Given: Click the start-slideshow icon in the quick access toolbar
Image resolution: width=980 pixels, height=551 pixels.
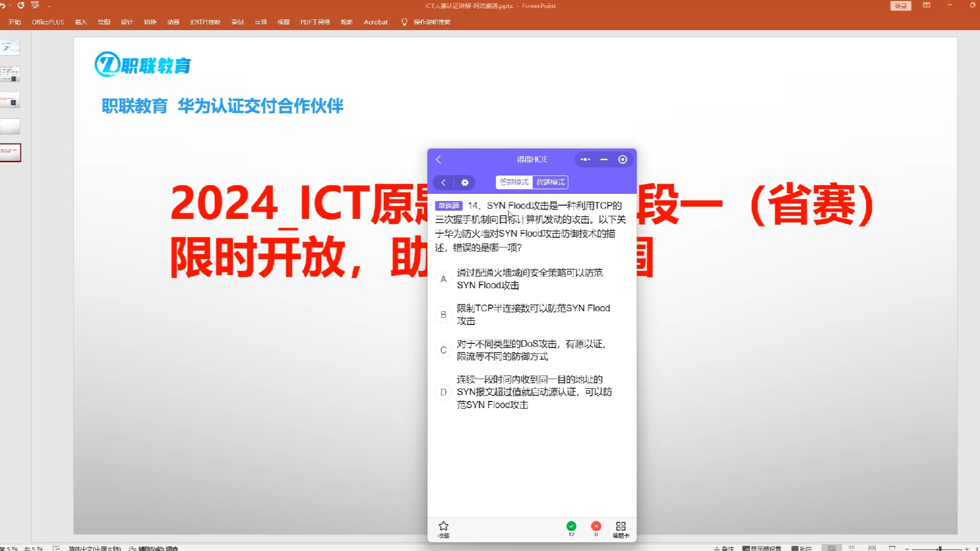Looking at the screenshot, I should click(35, 5).
